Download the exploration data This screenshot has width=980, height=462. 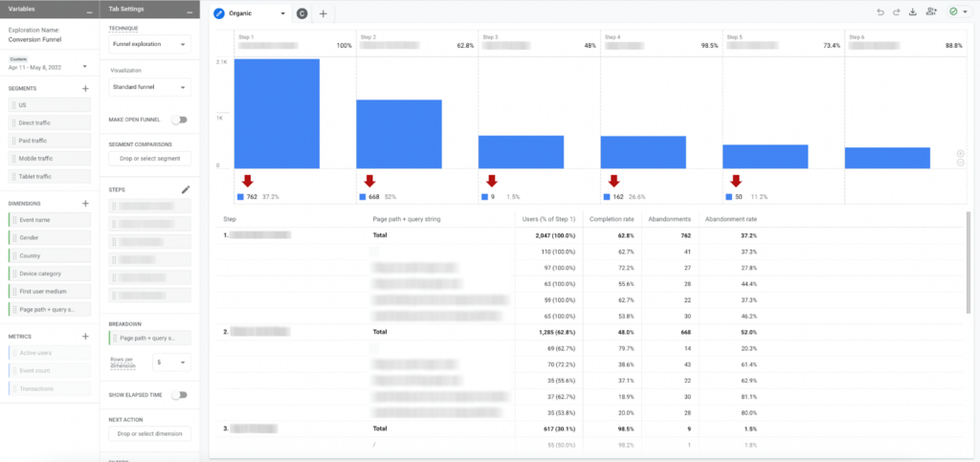coord(912,12)
